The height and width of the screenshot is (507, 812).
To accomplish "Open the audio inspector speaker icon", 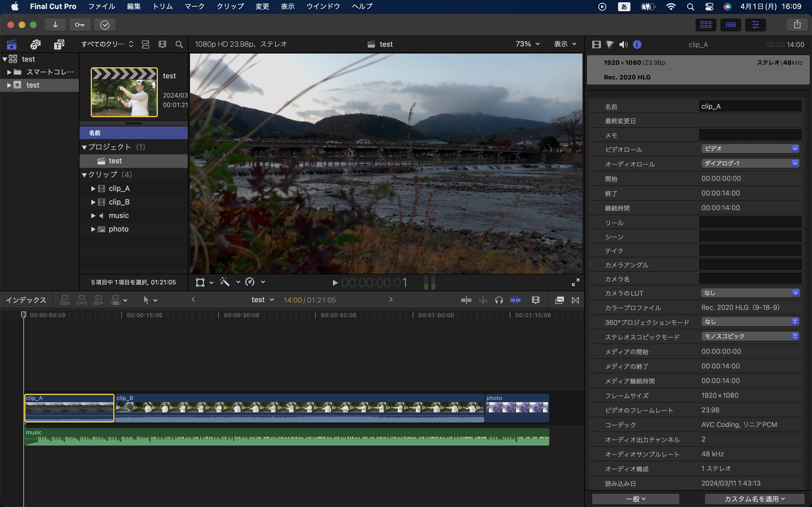I will click(623, 45).
